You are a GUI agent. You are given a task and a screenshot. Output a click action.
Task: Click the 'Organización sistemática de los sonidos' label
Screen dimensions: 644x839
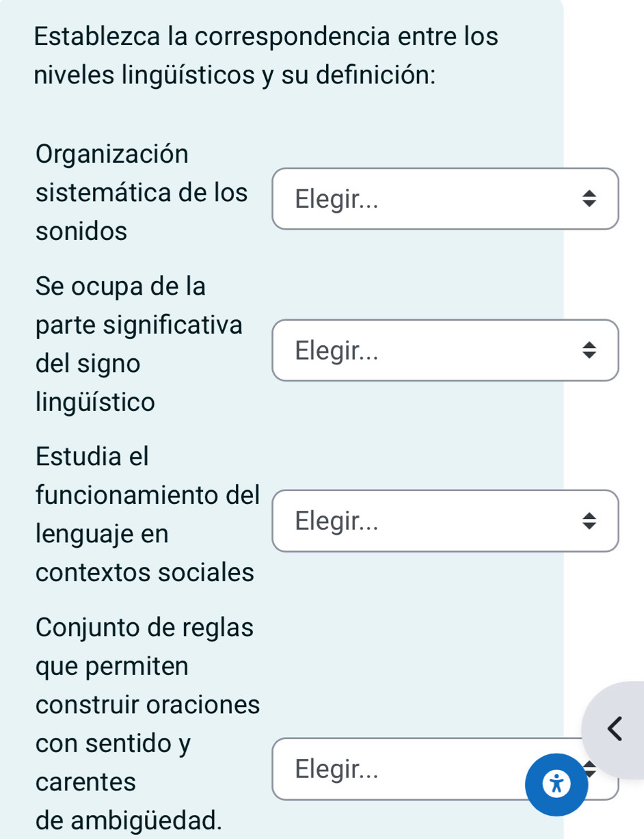[x=142, y=193]
